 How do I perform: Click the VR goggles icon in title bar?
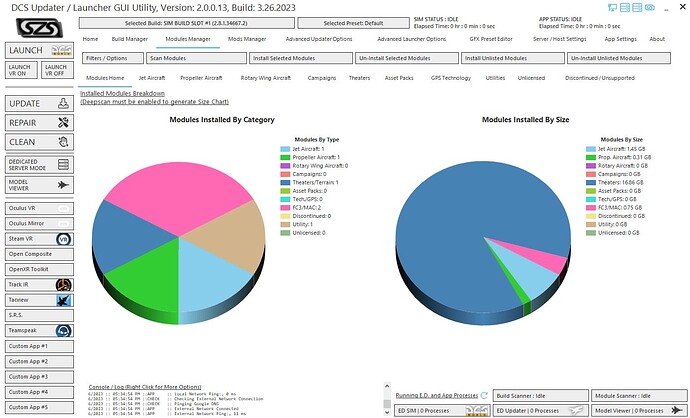click(x=650, y=7)
